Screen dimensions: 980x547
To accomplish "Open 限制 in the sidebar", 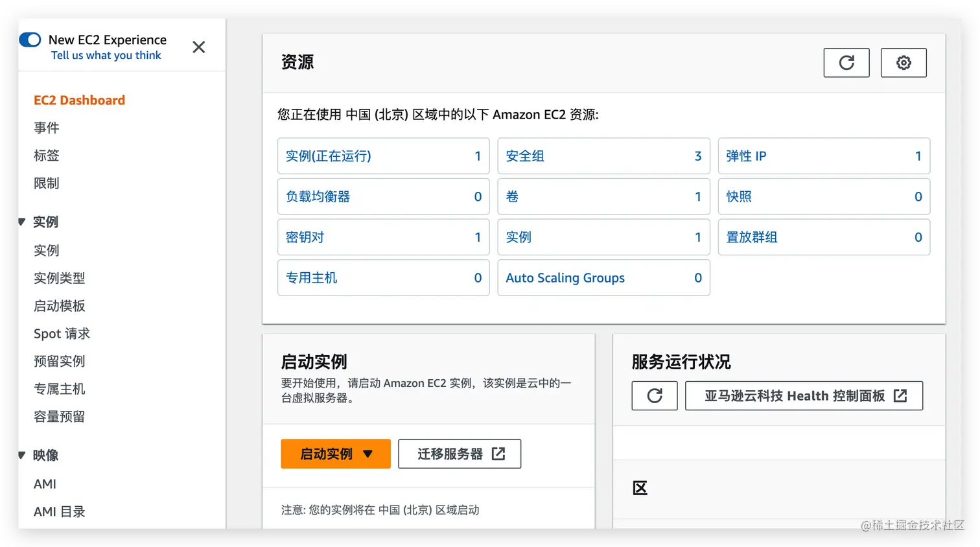I will pyautogui.click(x=47, y=183).
